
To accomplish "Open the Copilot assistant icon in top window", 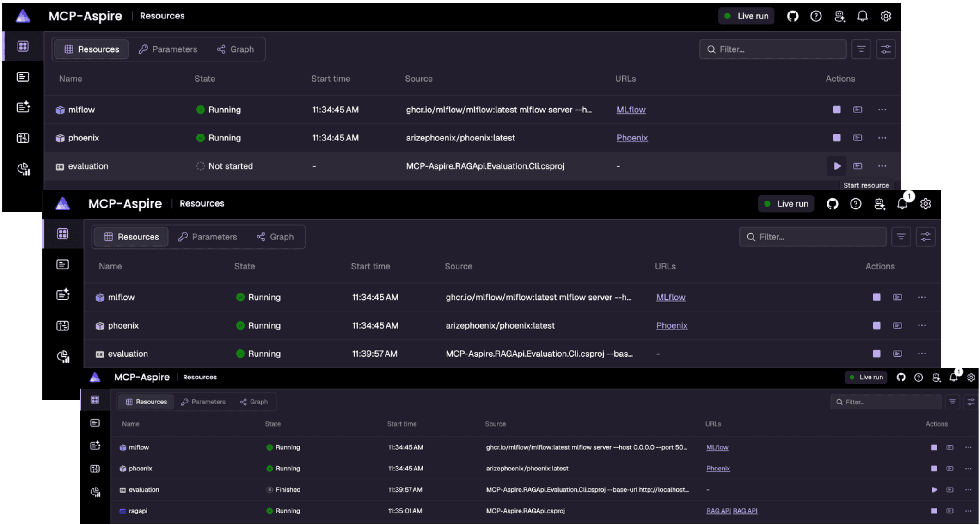I will (x=839, y=16).
